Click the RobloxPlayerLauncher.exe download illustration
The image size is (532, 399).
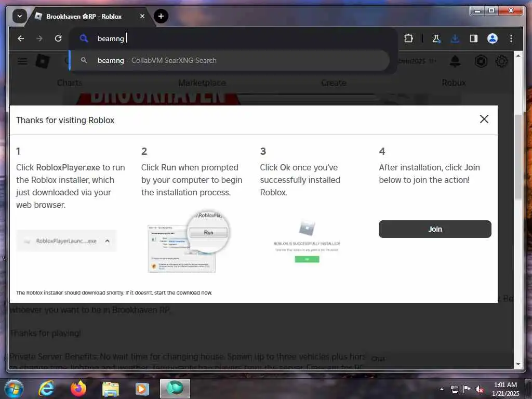66,241
